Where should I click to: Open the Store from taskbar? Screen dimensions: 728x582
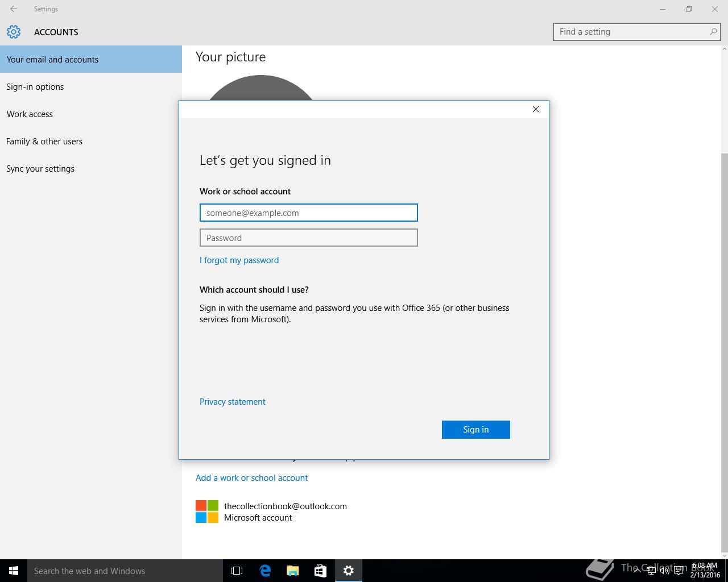[x=321, y=571]
